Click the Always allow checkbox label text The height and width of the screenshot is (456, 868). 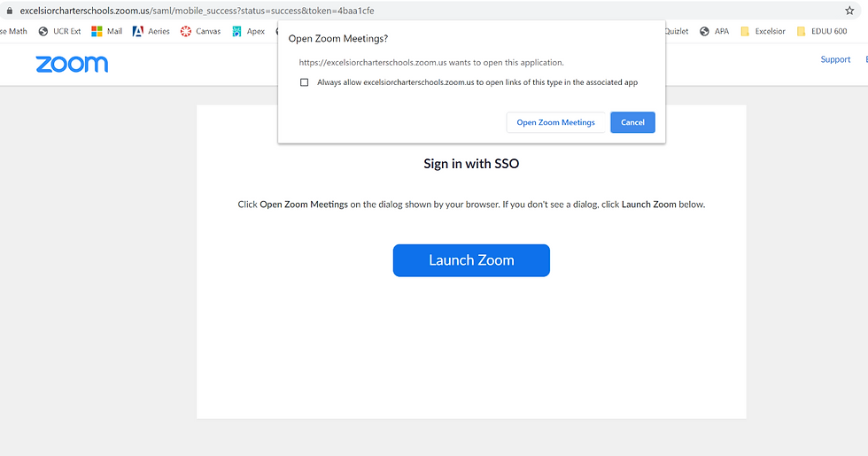(477, 82)
